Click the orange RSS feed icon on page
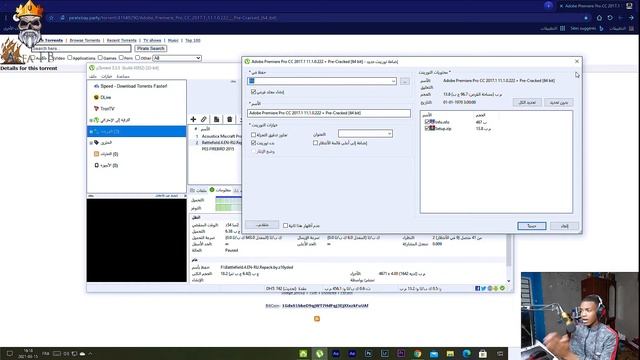This screenshot has width=640, height=360. coord(317,318)
